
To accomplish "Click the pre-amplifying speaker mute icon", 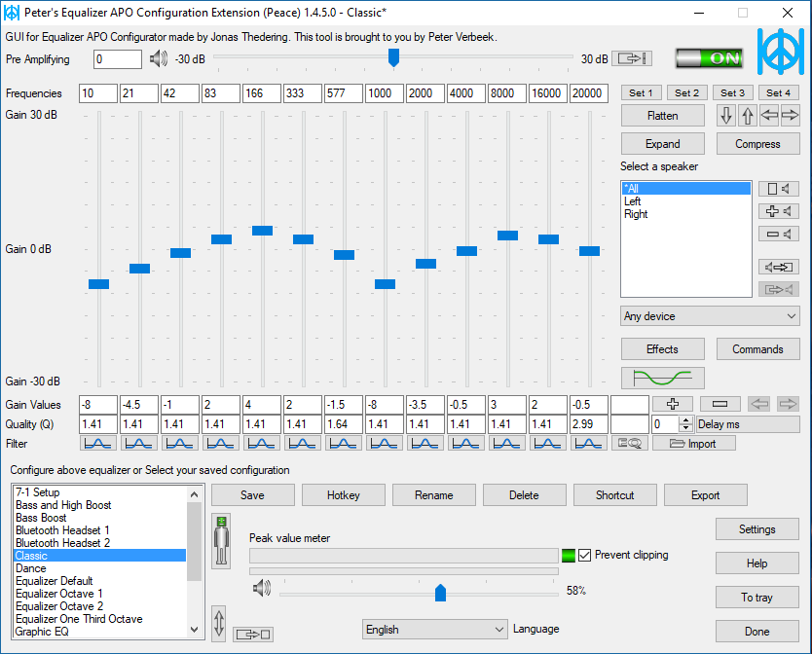I will [x=159, y=59].
